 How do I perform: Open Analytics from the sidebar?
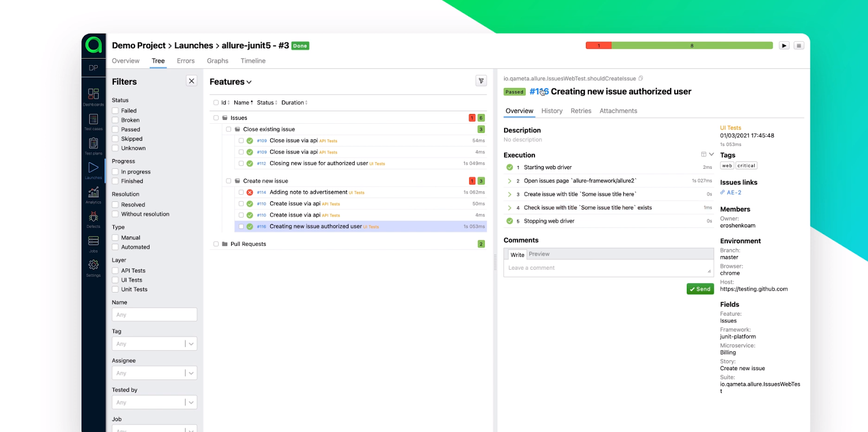click(93, 194)
